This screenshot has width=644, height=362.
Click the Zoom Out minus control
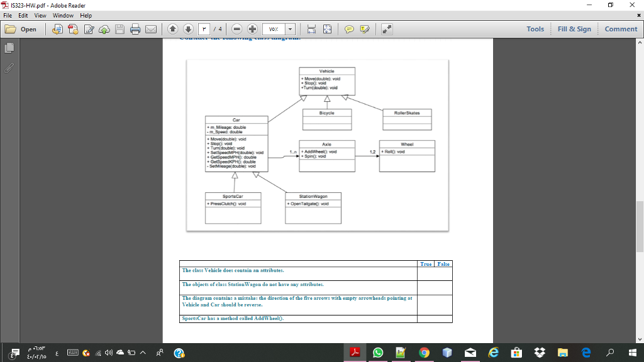(x=236, y=29)
